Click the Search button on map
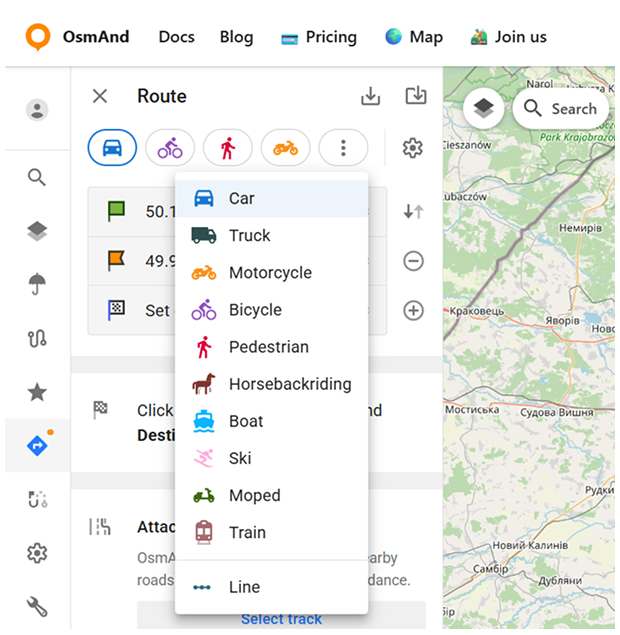Image resolution: width=620 pixels, height=635 pixels. 560,109
